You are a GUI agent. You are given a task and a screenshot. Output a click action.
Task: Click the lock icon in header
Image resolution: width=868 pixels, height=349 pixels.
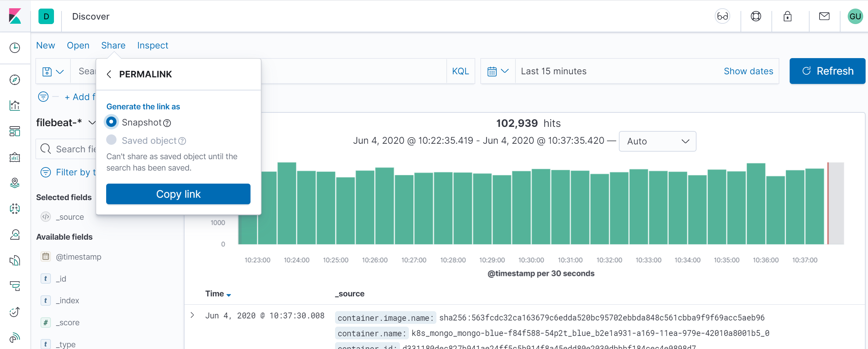[788, 16]
